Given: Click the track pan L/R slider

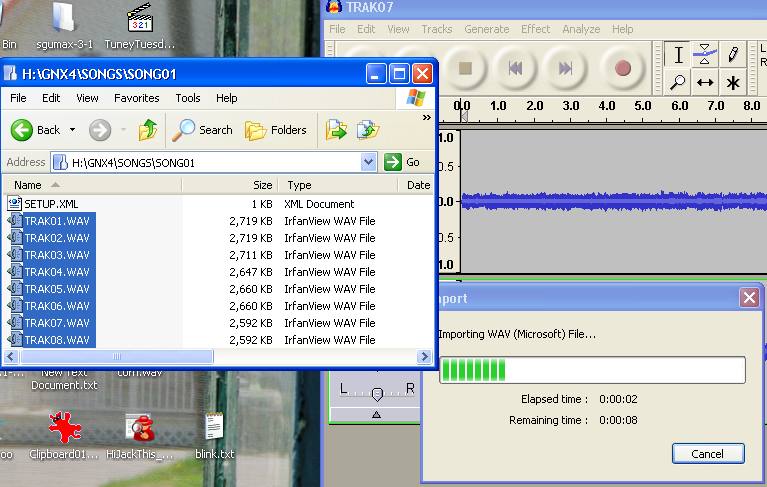Looking at the screenshot, I should (x=376, y=393).
